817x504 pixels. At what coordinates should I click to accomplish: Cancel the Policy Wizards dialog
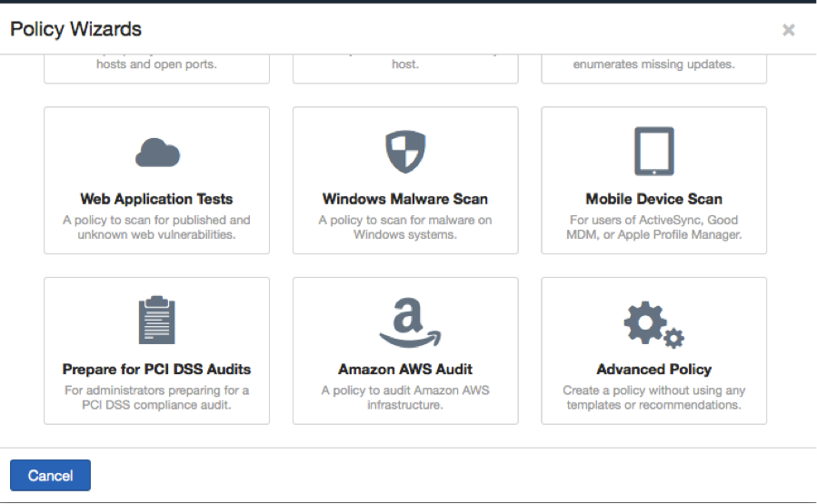coord(51,475)
